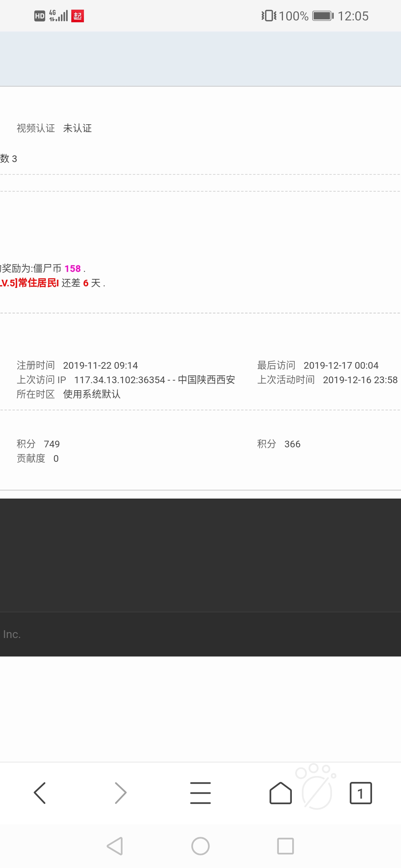Open Android recent apps square button
The image size is (401, 868).
click(285, 846)
